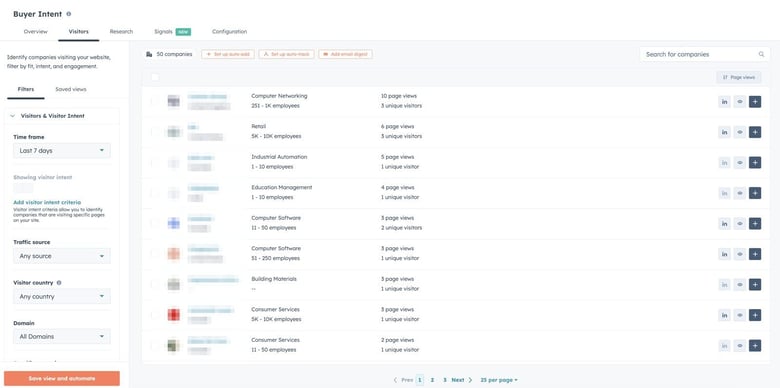This screenshot has height=388, width=780.
Task: Add Computer Software 11 - 50 employees company
Action: 755,224
